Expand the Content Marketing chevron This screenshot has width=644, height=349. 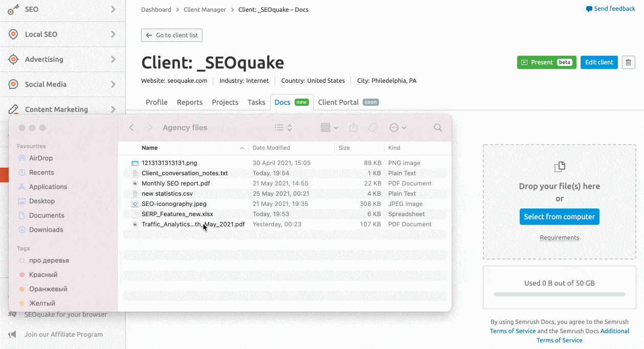click(x=113, y=109)
